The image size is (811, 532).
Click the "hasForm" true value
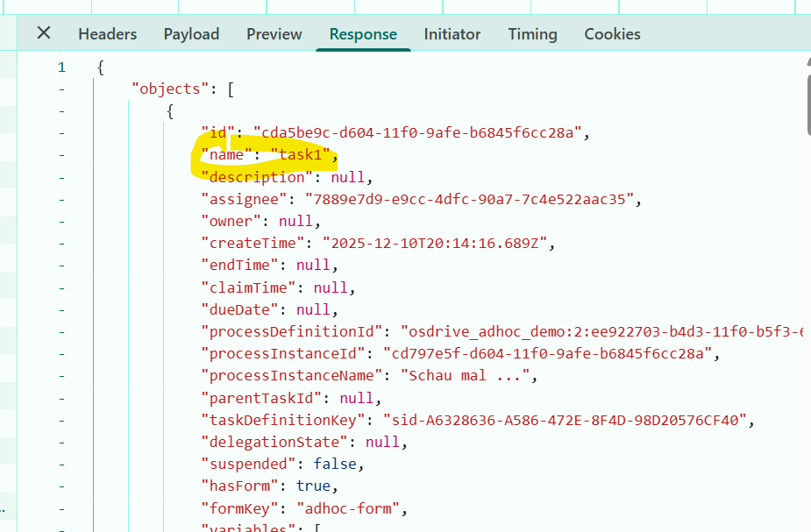pyautogui.click(x=313, y=486)
